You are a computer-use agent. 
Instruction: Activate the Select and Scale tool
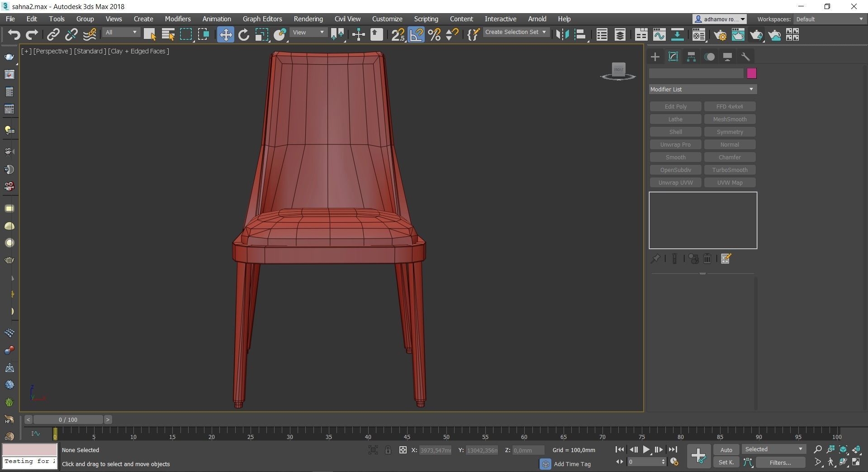click(262, 35)
